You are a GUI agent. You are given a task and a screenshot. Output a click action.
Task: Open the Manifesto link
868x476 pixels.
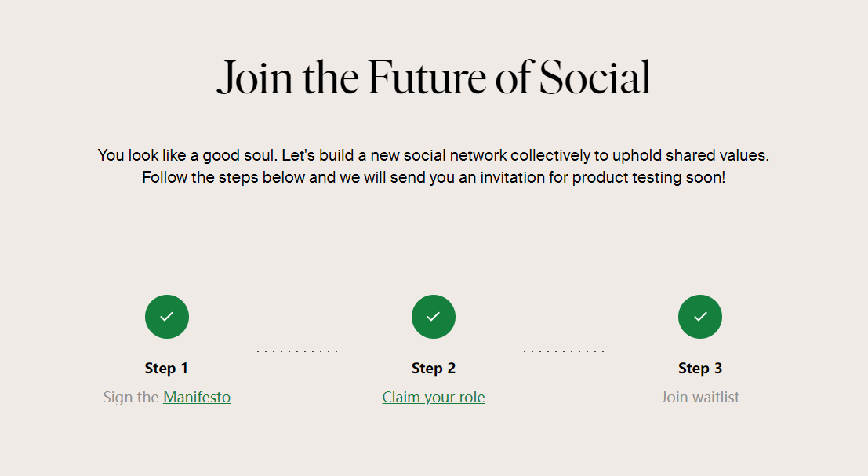(197, 398)
